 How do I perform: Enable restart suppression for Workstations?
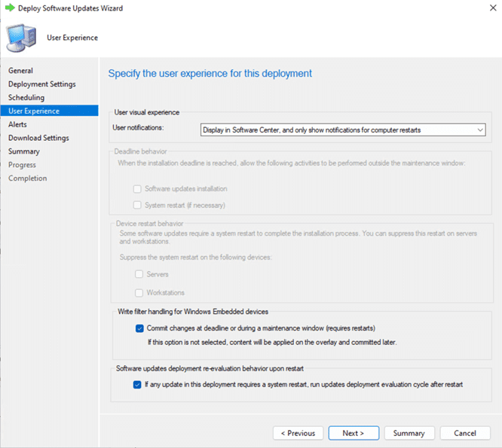tap(139, 292)
